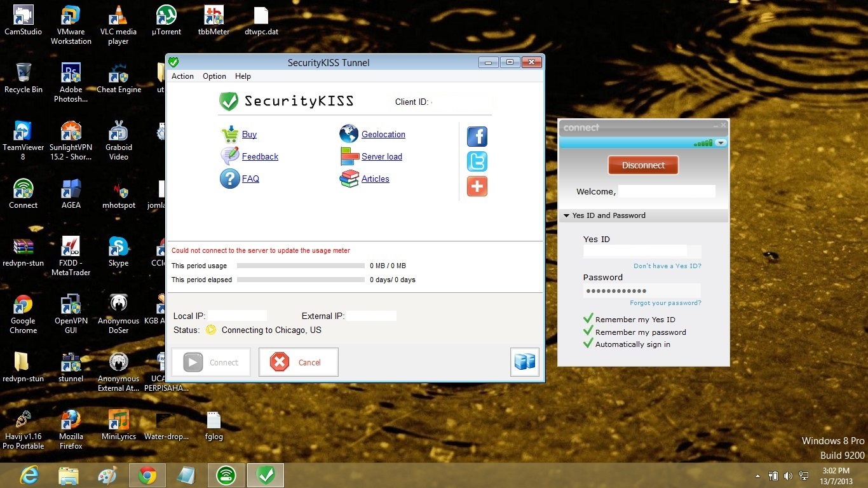Select the µTorrent desktop icon

point(166,20)
